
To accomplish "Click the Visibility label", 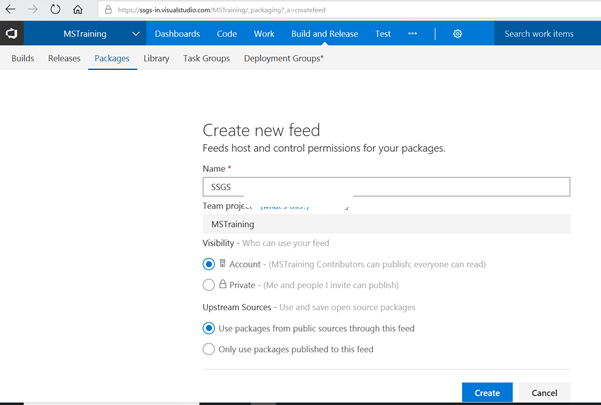I will point(218,243).
